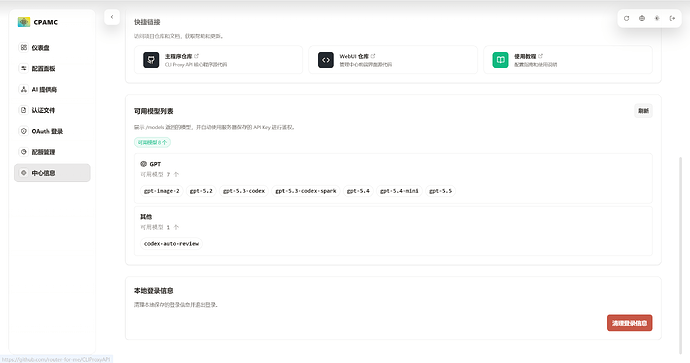
Task: Click the gpt-5.3-codex-spark model chip
Action: tap(306, 191)
